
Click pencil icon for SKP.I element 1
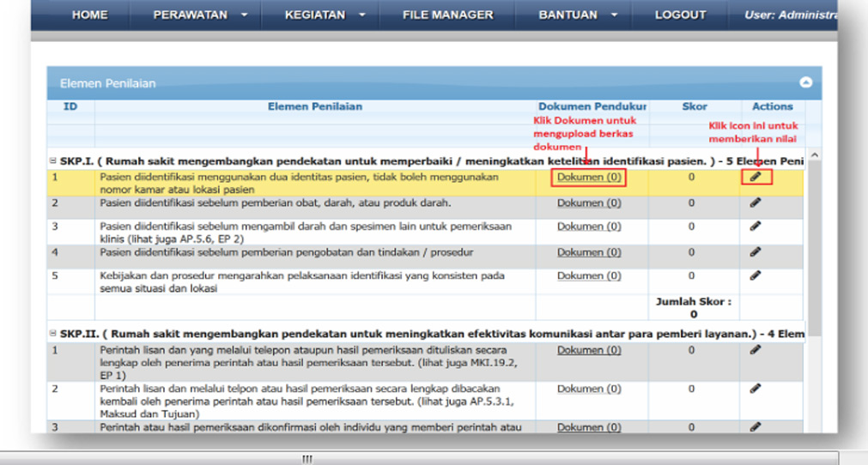[x=756, y=177]
